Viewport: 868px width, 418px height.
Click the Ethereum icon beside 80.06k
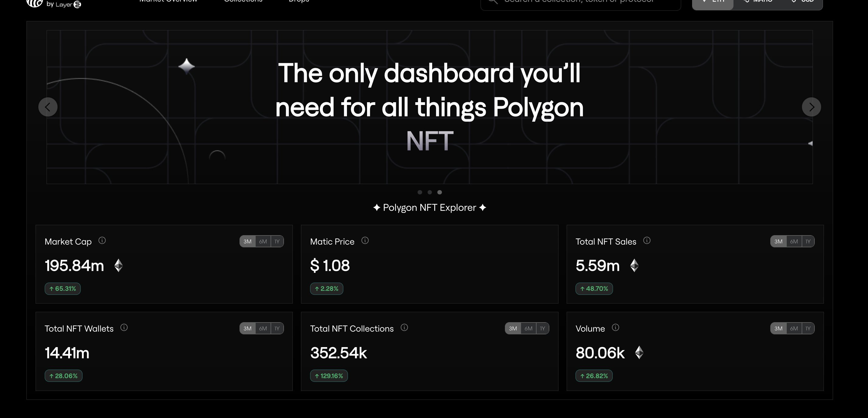(x=639, y=353)
